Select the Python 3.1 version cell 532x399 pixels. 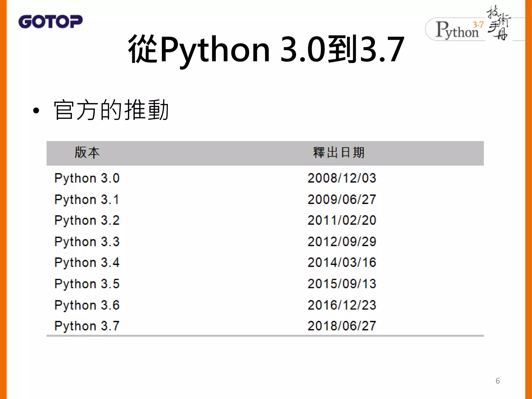(87, 200)
